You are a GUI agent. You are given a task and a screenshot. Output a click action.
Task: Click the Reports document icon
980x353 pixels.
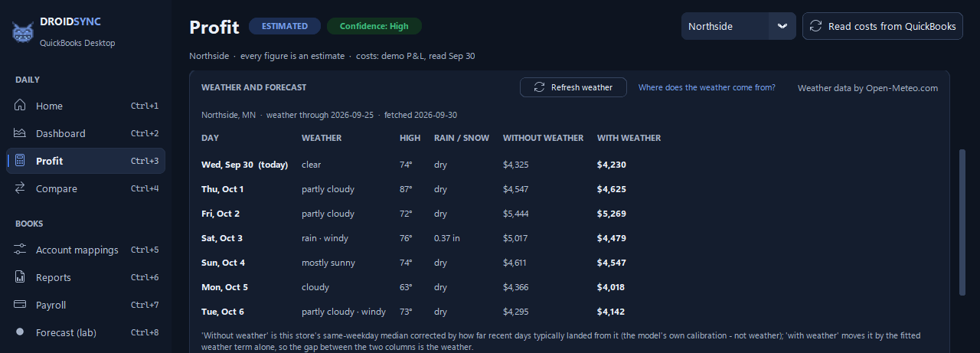(x=21, y=277)
